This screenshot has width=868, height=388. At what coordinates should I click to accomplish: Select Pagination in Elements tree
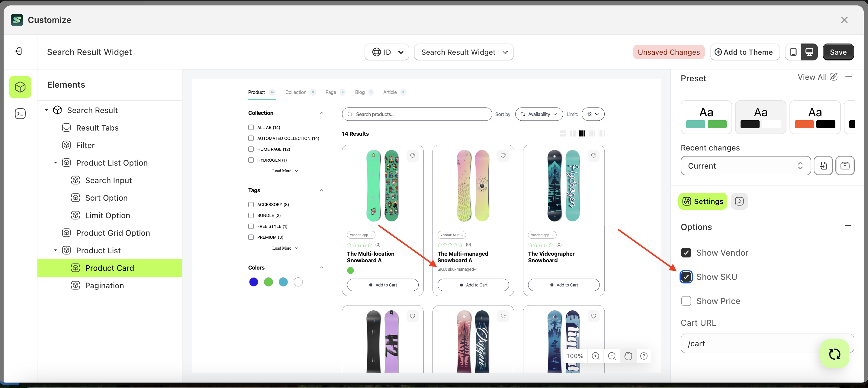104,286
